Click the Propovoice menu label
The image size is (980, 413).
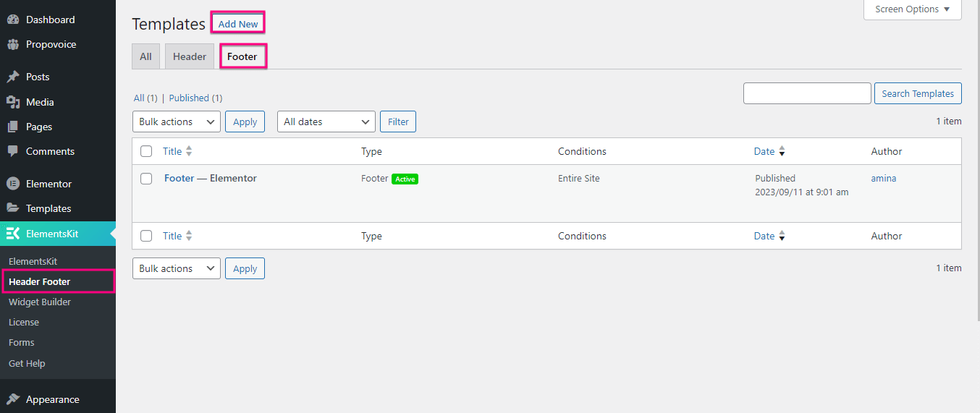click(51, 44)
